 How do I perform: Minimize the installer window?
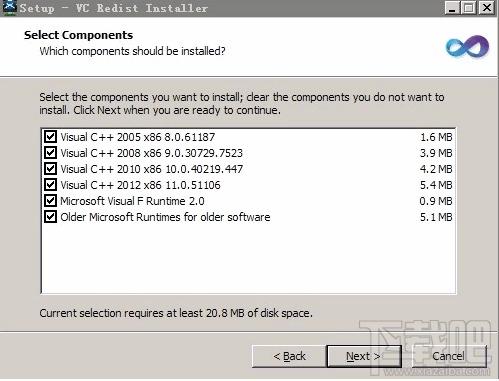(x=452, y=8)
